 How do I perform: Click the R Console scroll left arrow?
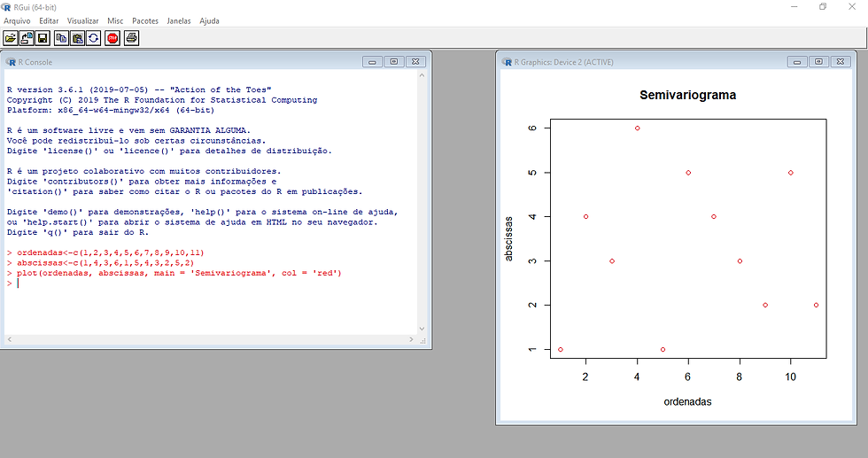point(10,339)
